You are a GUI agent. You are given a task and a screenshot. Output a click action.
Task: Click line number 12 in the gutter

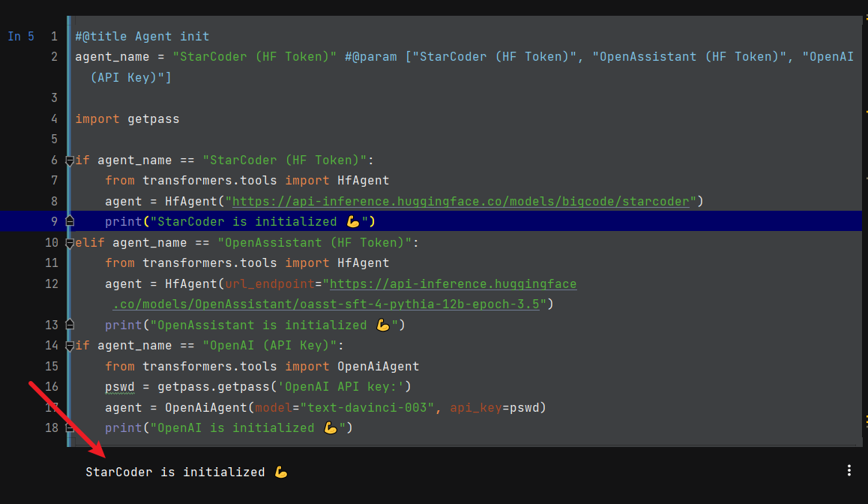tap(52, 283)
